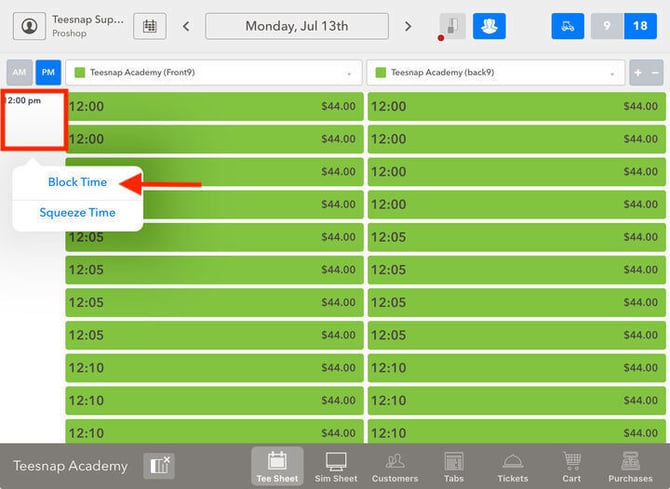670x489 pixels.
Task: Click the green swatch beside Front9
Action: [79, 72]
